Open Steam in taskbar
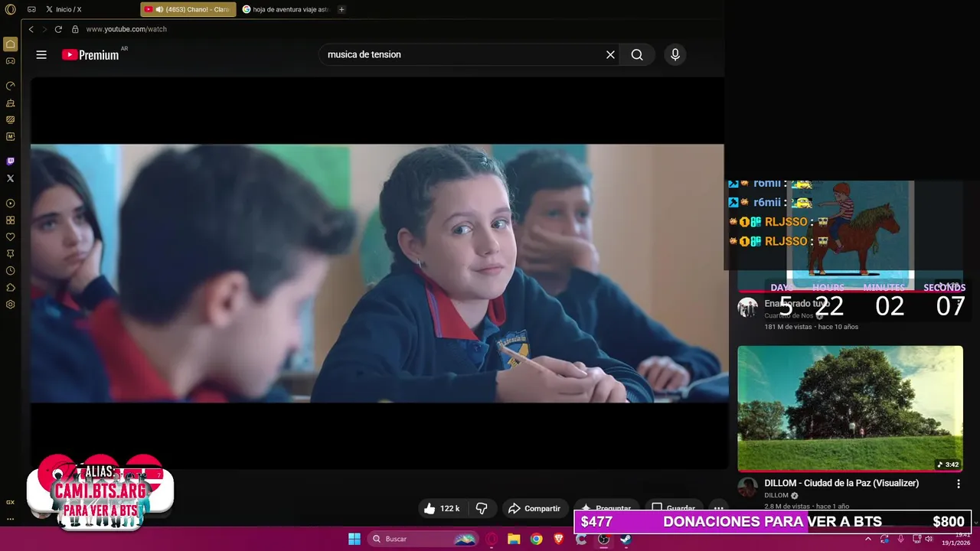Image resolution: width=980 pixels, height=551 pixels. click(x=626, y=539)
